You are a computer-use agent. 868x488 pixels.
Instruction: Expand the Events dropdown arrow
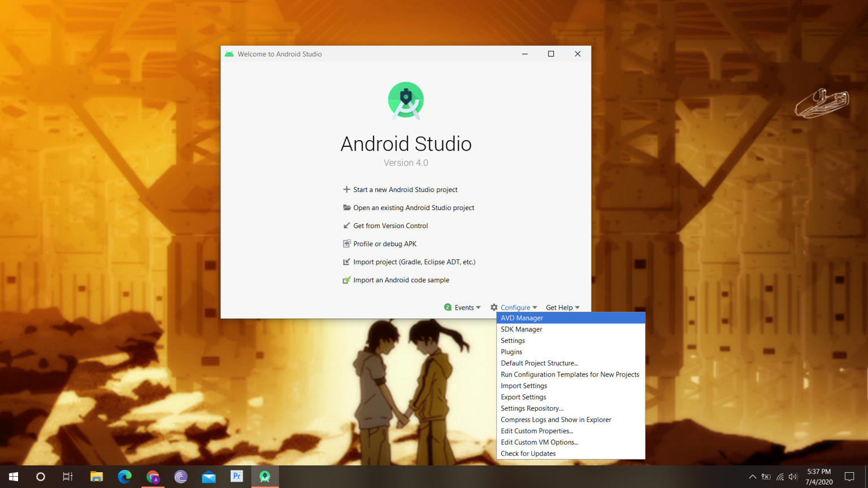[478, 307]
